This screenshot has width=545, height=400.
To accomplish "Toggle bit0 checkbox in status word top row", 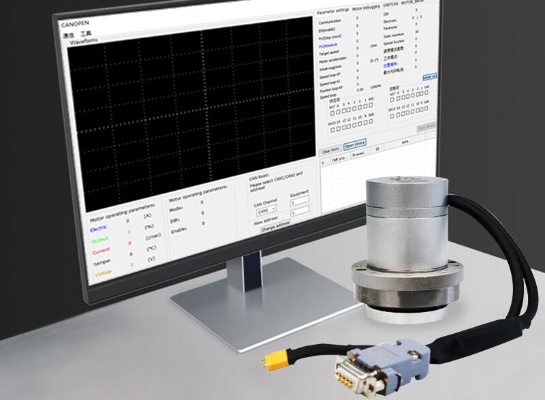I will coord(371,106).
